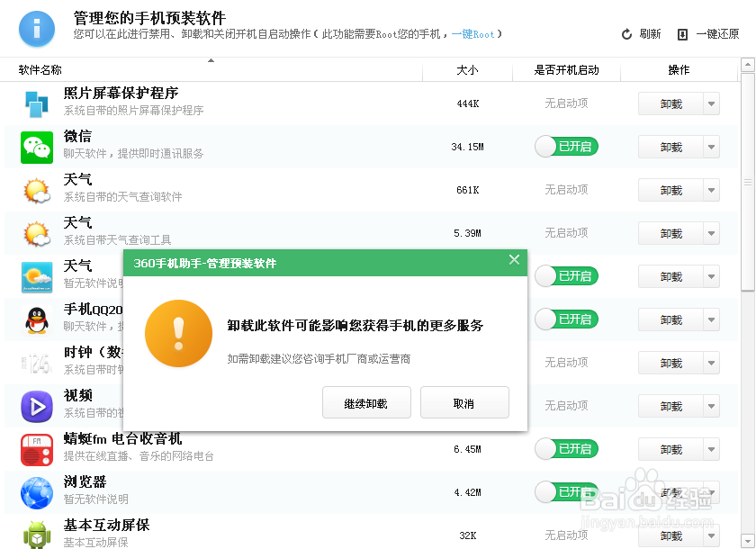This screenshot has width=756, height=549.
Task: Select the 32K size value
Action: tap(468, 535)
